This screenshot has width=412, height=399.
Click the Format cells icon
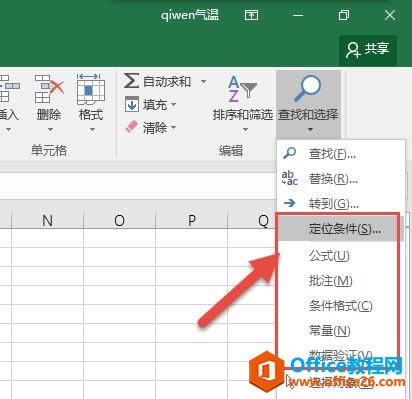90,89
